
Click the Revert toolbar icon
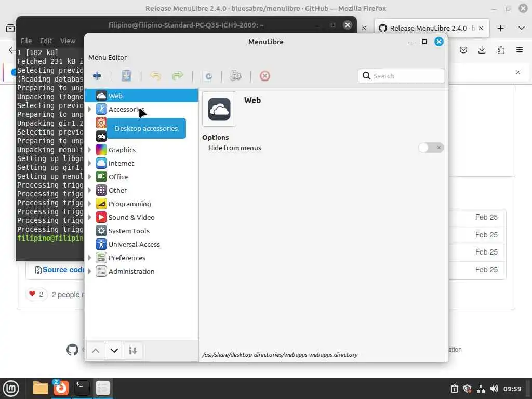click(x=209, y=76)
